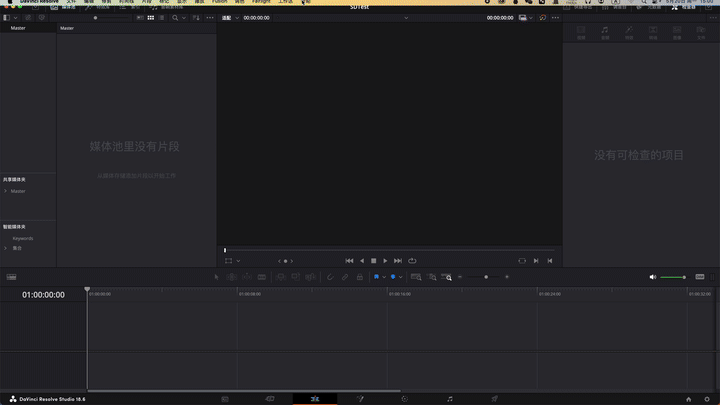Open the Marker color dropdown
Viewport: 720px width, 405px height.
[401, 276]
